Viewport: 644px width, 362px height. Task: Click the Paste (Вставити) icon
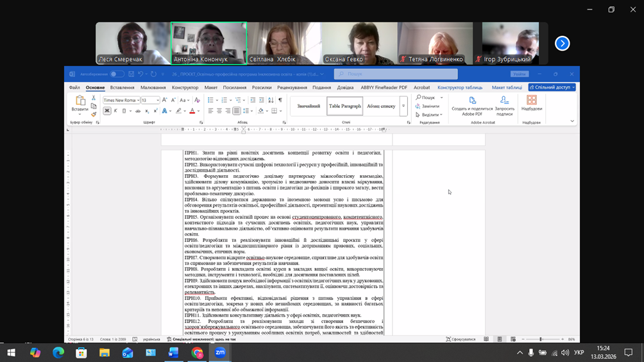[80, 103]
